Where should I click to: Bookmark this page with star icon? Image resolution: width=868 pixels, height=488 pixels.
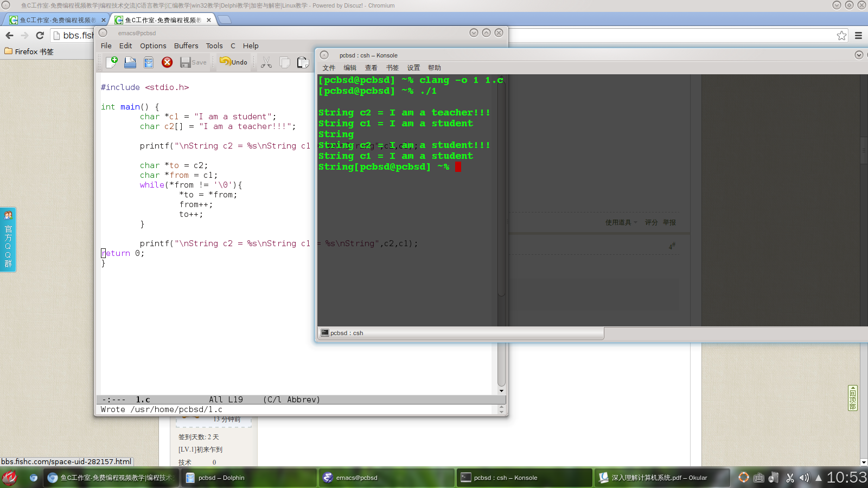(841, 35)
